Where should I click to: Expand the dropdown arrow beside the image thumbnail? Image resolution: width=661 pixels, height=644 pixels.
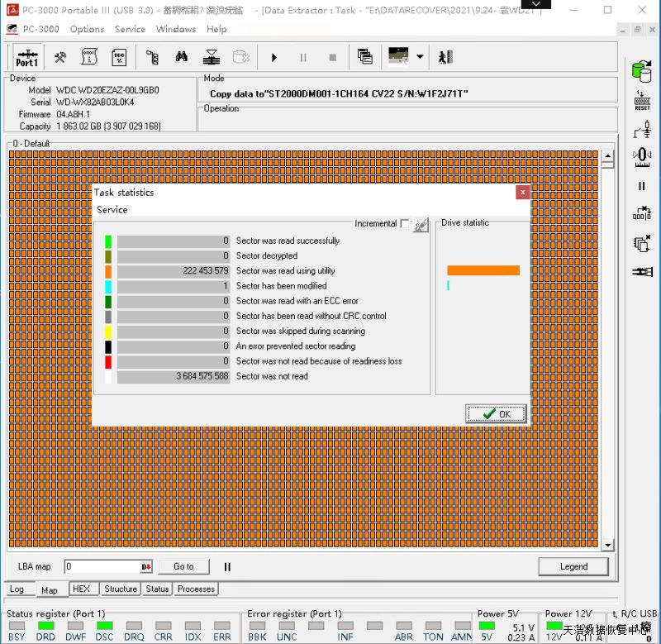(420, 57)
